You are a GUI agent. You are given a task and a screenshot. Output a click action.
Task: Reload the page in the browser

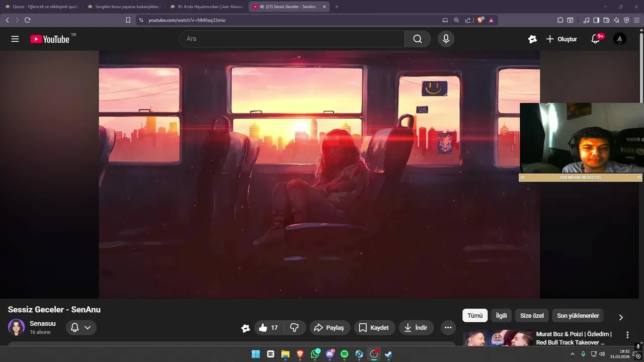pyautogui.click(x=27, y=20)
